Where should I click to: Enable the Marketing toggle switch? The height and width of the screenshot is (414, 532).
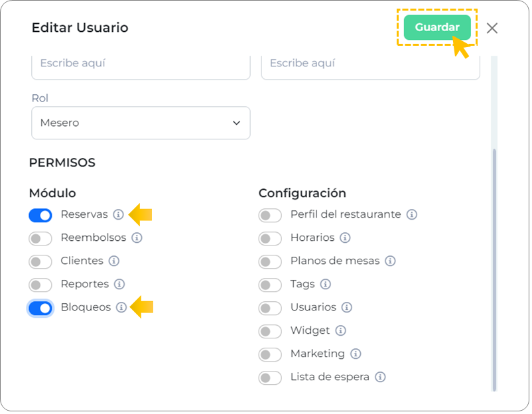(x=270, y=354)
